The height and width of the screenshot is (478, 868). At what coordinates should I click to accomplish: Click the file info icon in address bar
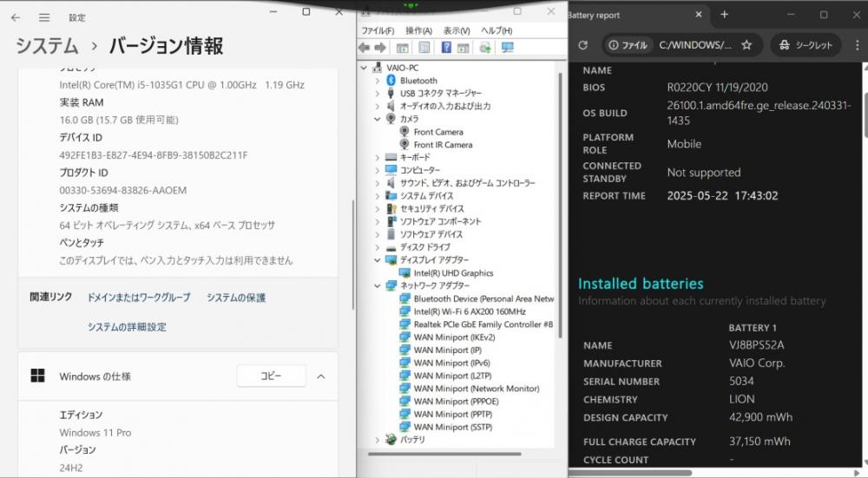tap(614, 45)
